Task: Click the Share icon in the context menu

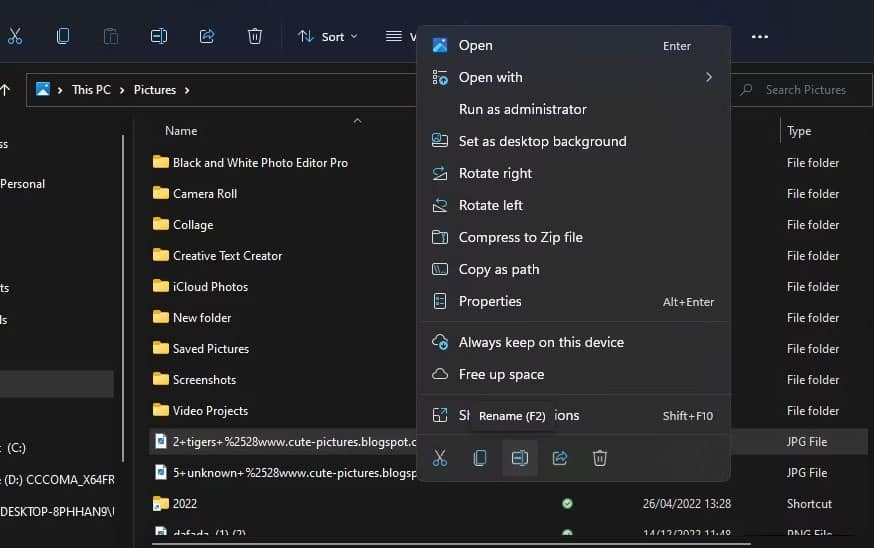Action: [560, 458]
